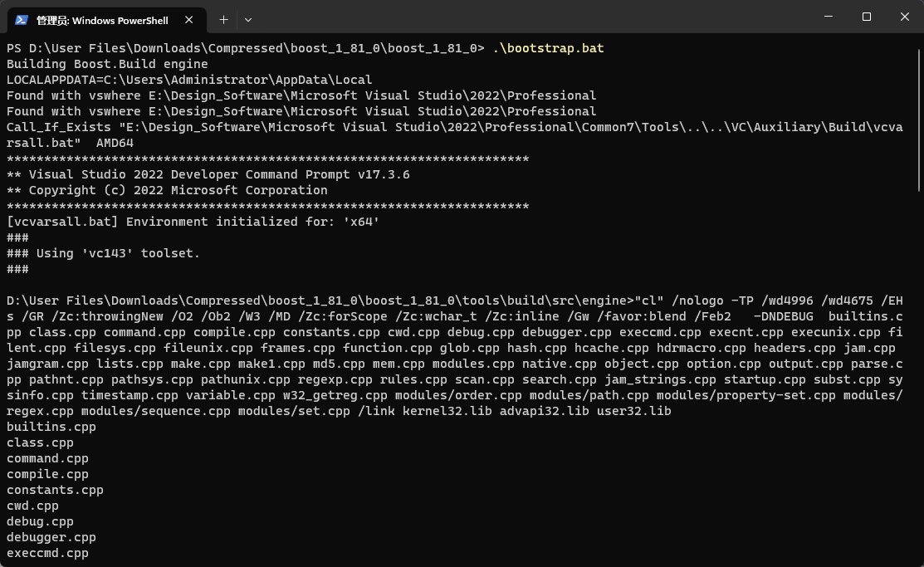
Task: Open a new terminal tab
Action: (223, 19)
